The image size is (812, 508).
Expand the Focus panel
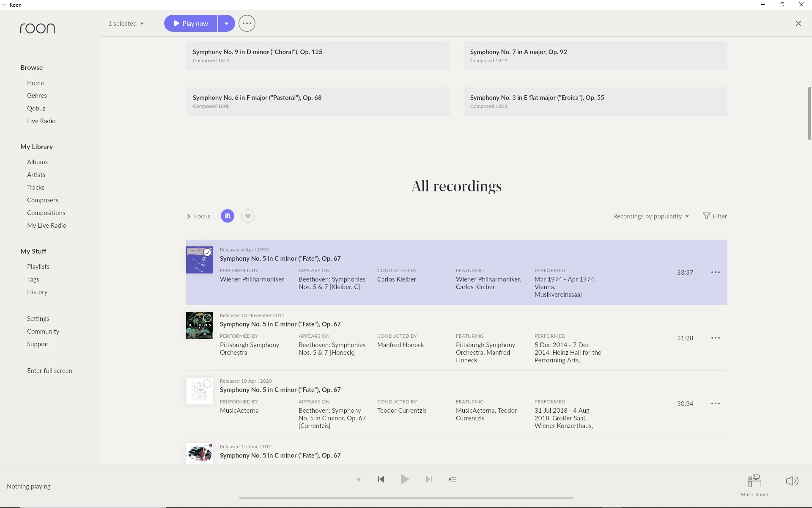click(198, 216)
